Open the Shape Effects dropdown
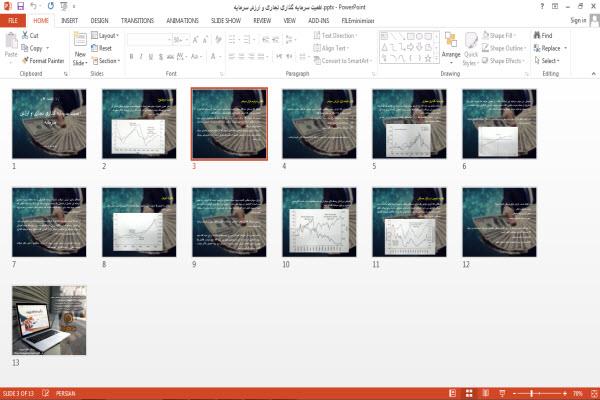This screenshot has width=600, height=400. click(504, 60)
